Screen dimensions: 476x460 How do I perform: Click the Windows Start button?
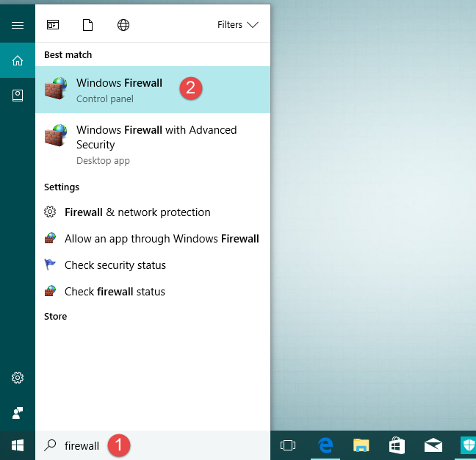pyautogui.click(x=18, y=445)
